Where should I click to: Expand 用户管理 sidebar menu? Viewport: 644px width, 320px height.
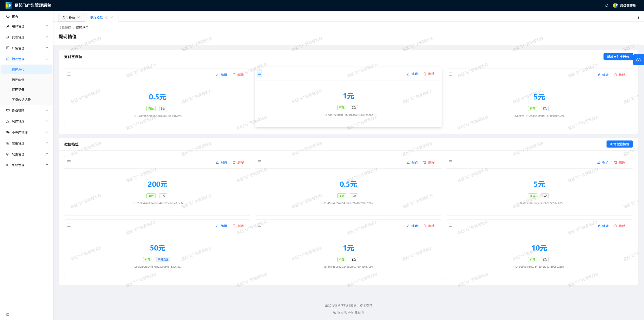point(27,26)
